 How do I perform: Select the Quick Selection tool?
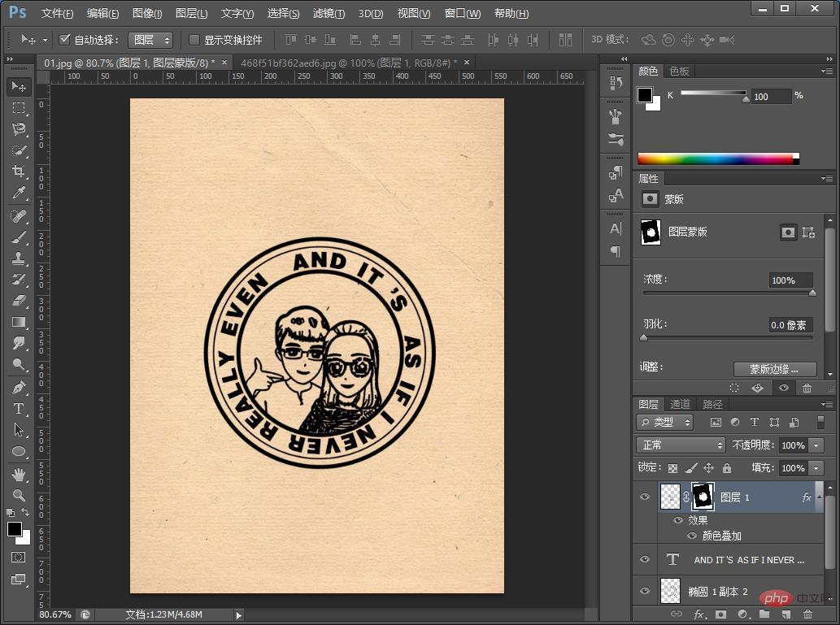point(19,150)
